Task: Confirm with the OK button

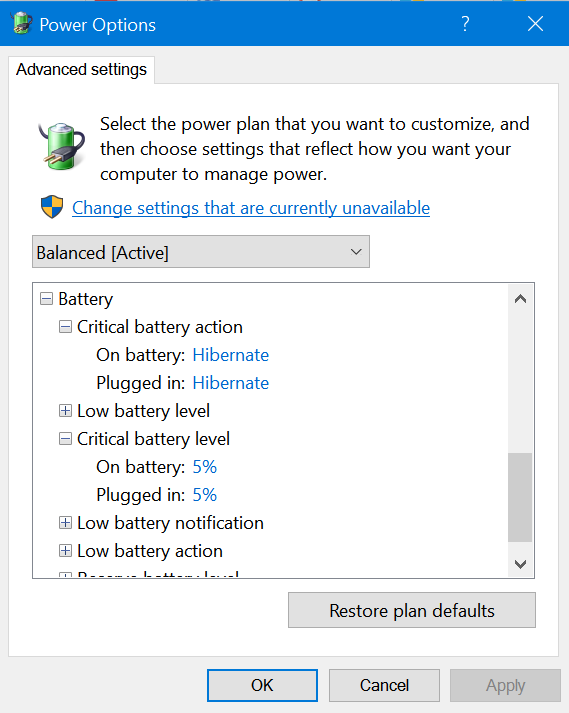Action: click(x=262, y=685)
